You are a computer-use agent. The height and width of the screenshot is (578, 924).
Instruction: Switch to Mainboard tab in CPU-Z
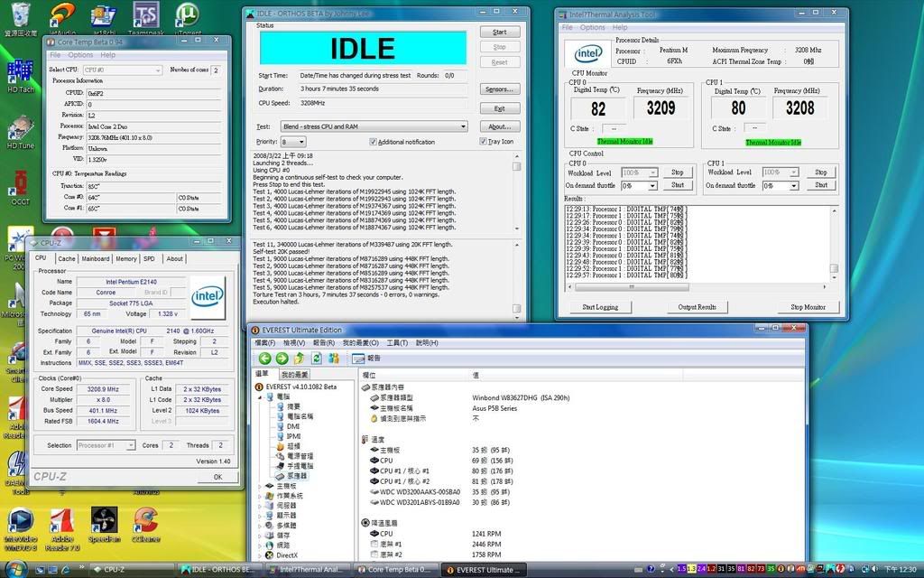pyautogui.click(x=96, y=259)
